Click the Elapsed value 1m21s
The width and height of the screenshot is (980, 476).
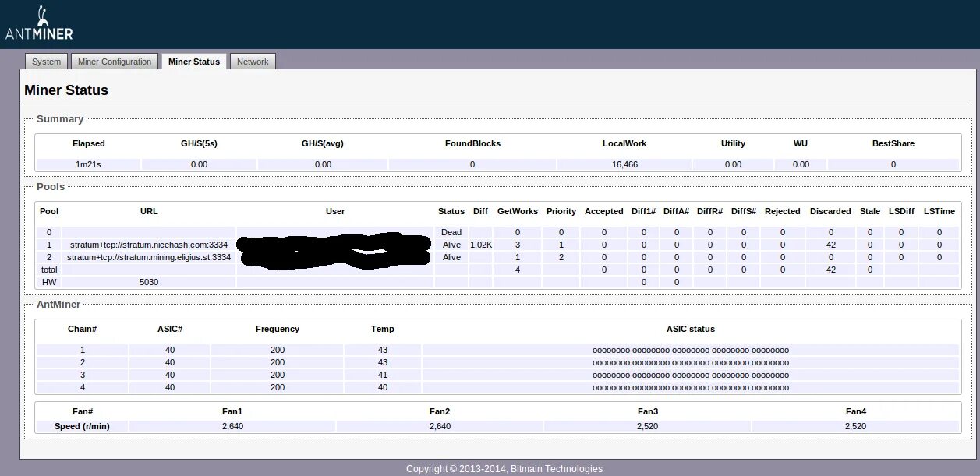coord(88,164)
